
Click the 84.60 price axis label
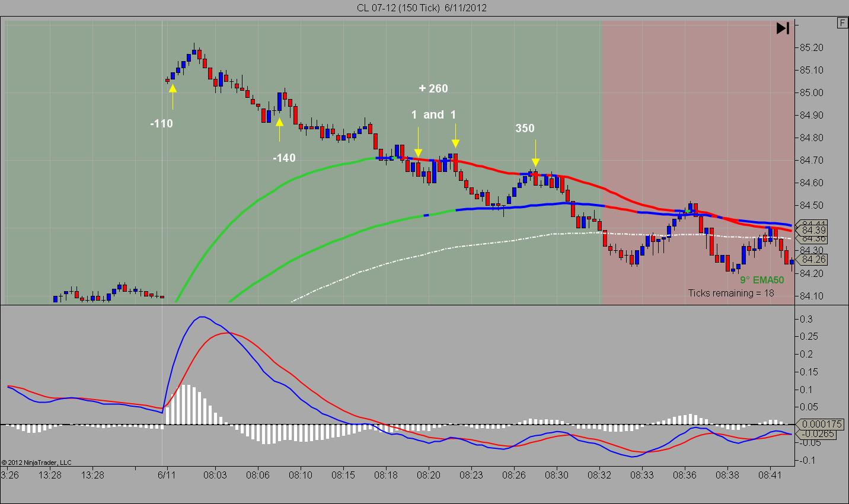point(812,183)
